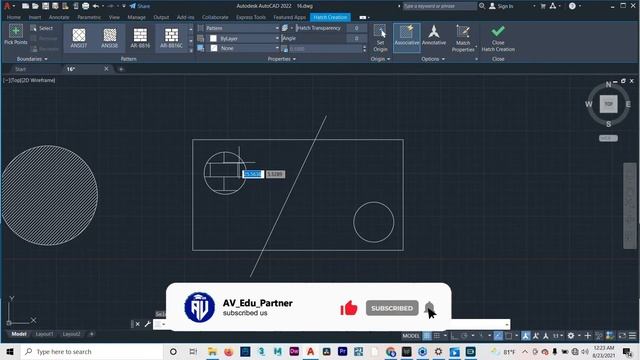The height and width of the screenshot is (360, 640).
Task: Click the Share button
Action: (x=140, y=6)
